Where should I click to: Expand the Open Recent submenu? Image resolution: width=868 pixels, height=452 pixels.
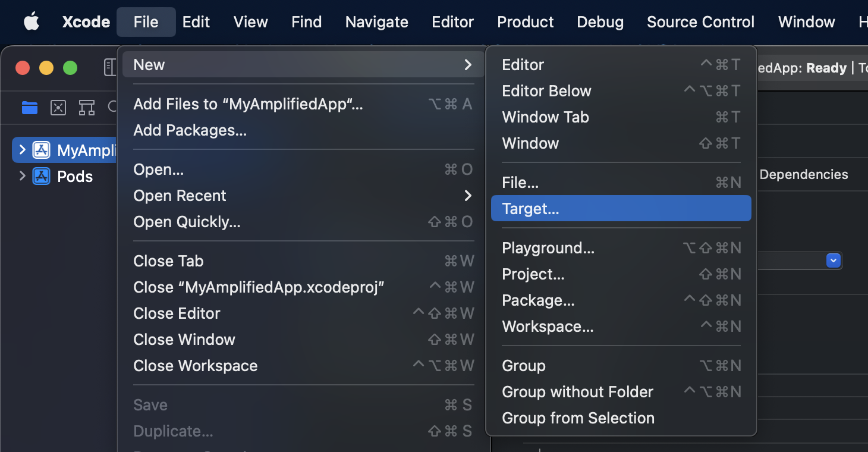click(303, 196)
